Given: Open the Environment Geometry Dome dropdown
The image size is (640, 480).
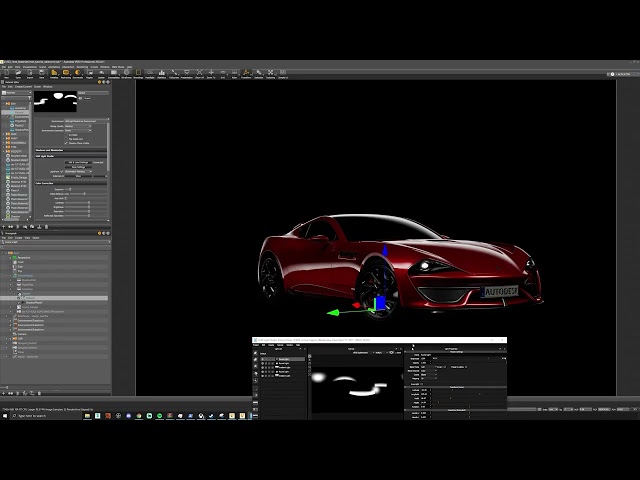Looking at the screenshot, I should tap(78, 130).
